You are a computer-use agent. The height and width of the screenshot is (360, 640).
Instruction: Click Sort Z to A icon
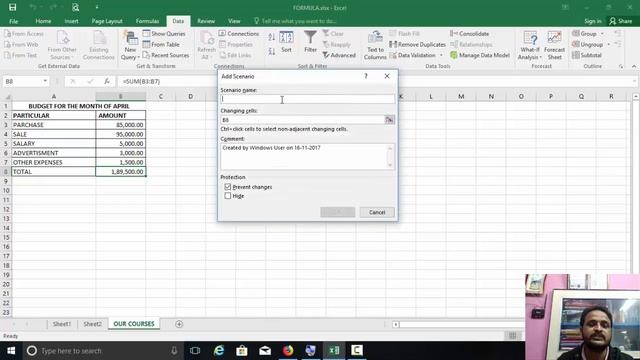[x=272, y=51]
